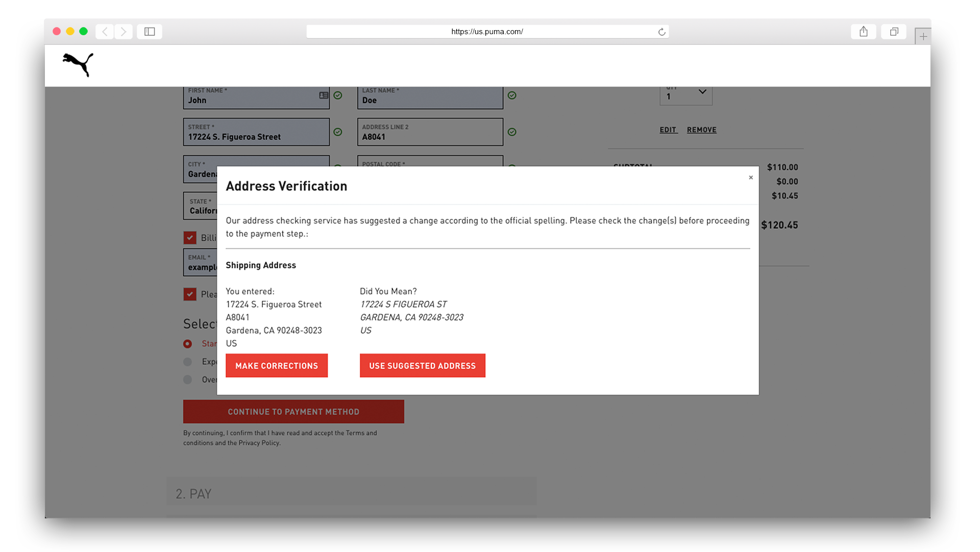This screenshot has height=552, width=980.
Task: Click the browser back arrow
Action: (x=105, y=32)
